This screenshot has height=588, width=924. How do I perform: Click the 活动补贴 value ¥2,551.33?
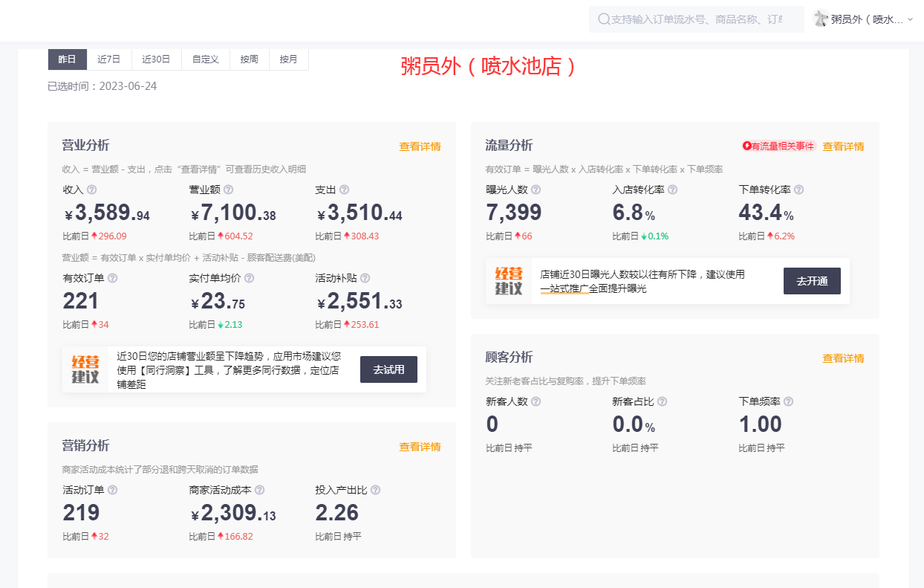(x=359, y=303)
